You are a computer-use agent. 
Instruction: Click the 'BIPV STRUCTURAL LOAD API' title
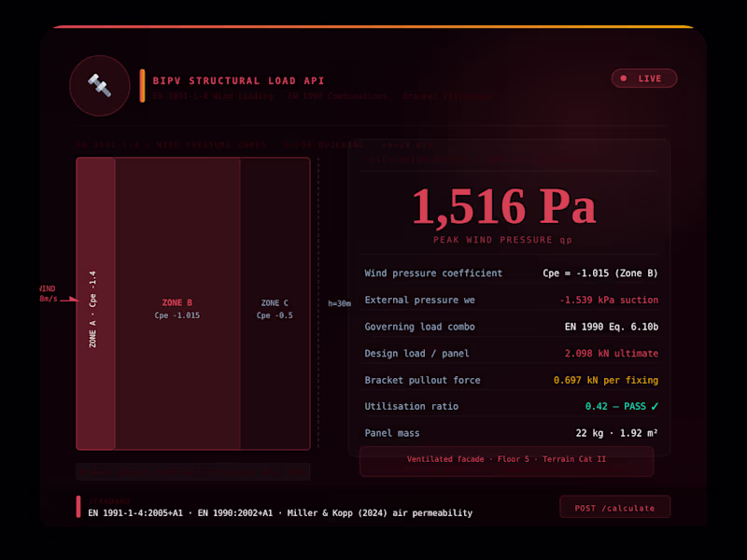point(238,81)
